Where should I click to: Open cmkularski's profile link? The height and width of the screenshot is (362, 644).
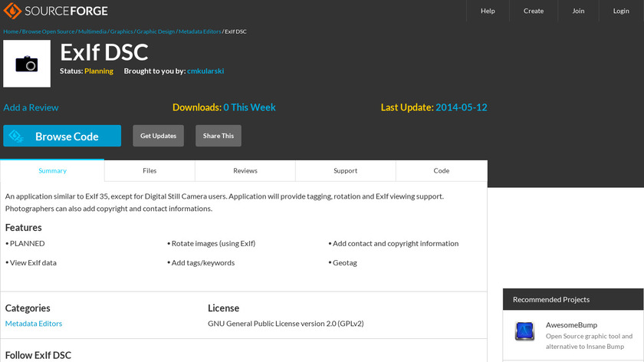[x=205, y=71]
